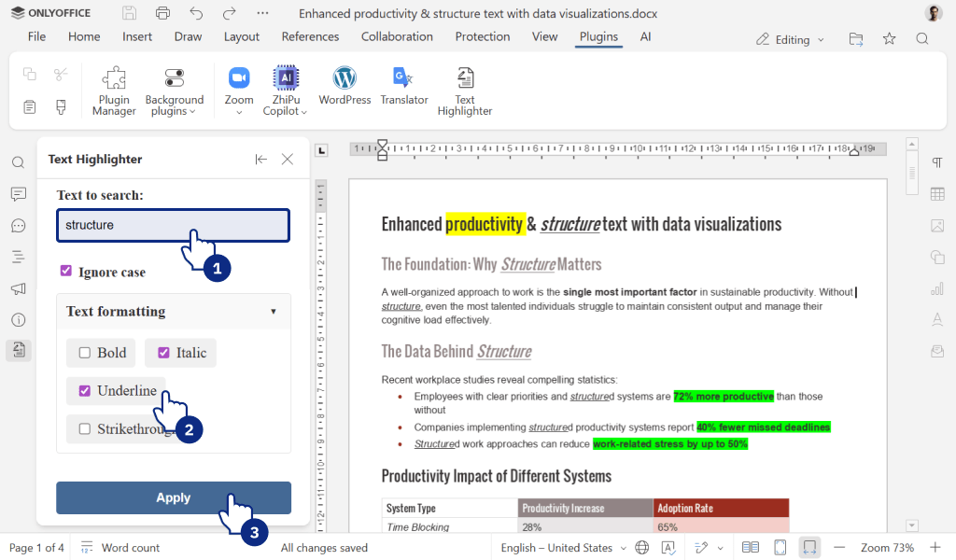This screenshot has width=956, height=560.
Task: Show the Navigation headings panel
Action: click(18, 258)
